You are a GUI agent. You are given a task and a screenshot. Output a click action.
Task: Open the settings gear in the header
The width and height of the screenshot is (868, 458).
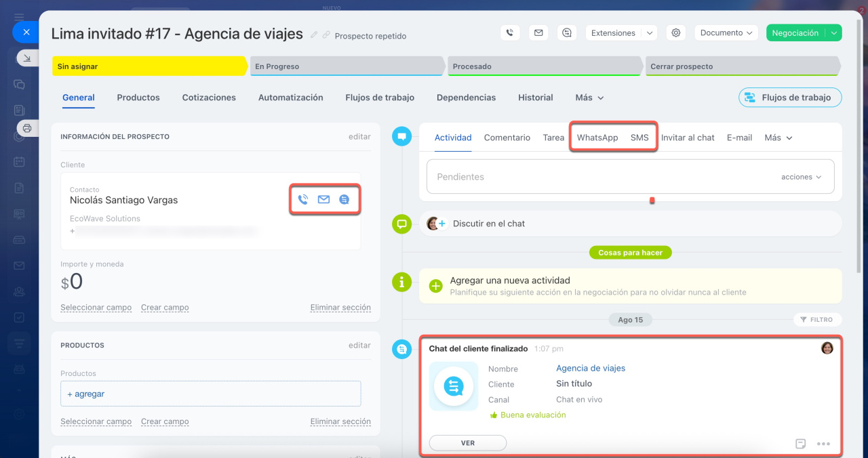674,33
